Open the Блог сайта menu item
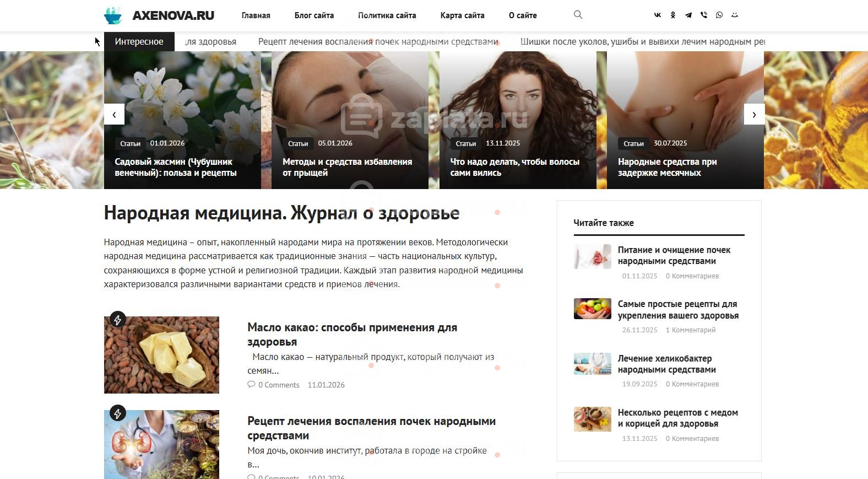This screenshot has height=479, width=868. point(314,15)
